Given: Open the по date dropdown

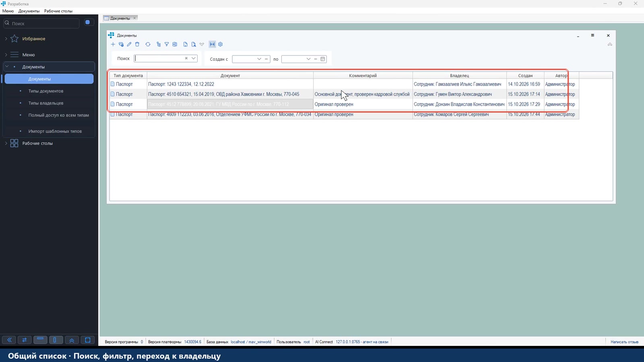Looking at the screenshot, I should 308,59.
